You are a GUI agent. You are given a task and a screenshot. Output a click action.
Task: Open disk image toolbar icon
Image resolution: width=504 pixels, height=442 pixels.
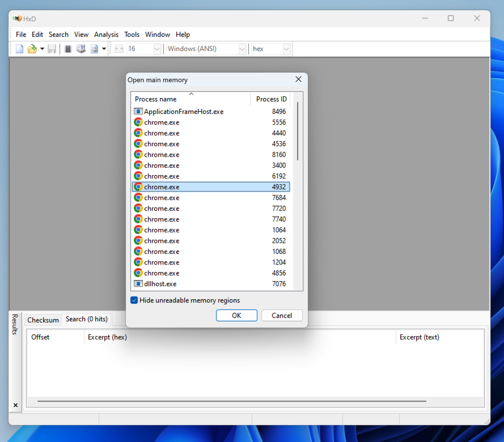tap(94, 49)
